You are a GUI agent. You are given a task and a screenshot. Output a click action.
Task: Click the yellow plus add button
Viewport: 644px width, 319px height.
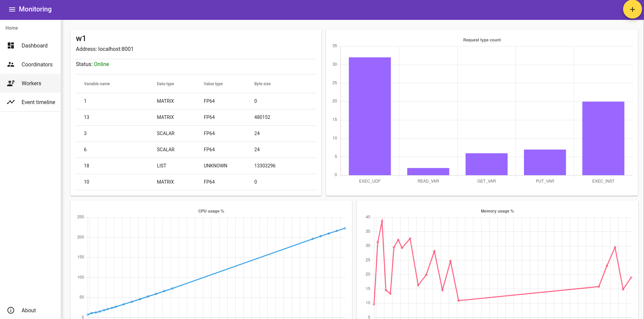coord(632,9)
